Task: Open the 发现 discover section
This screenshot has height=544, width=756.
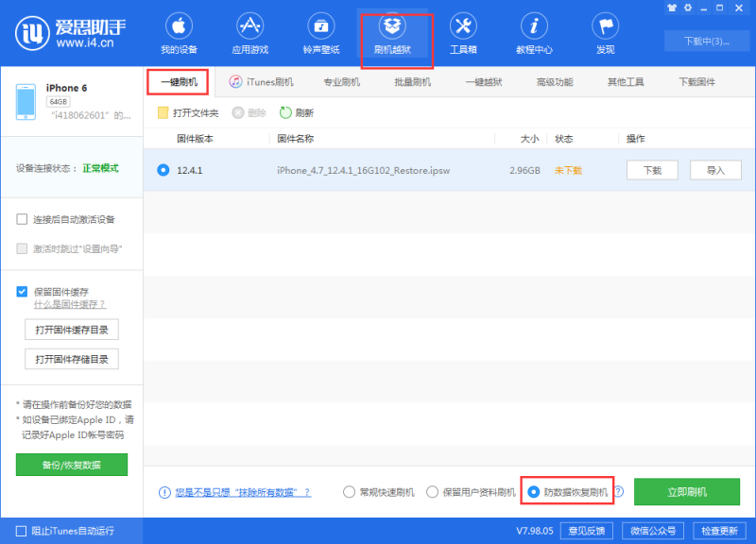Action: [606, 34]
